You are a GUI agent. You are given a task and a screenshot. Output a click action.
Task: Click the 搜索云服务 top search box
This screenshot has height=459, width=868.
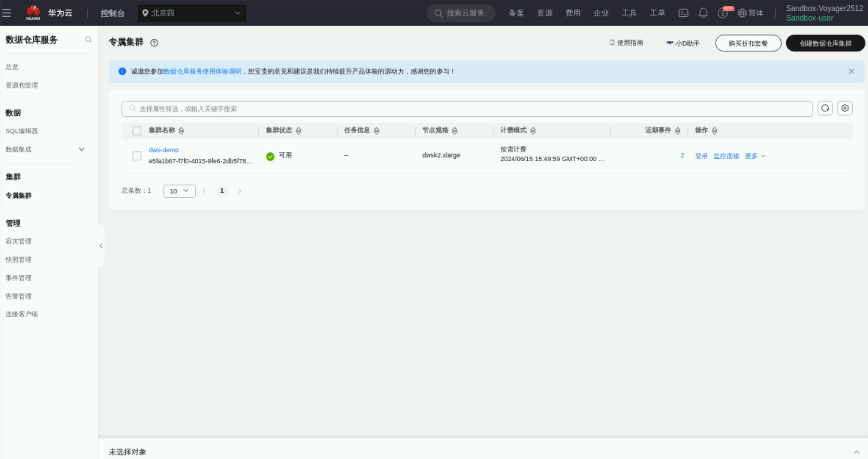click(x=461, y=13)
